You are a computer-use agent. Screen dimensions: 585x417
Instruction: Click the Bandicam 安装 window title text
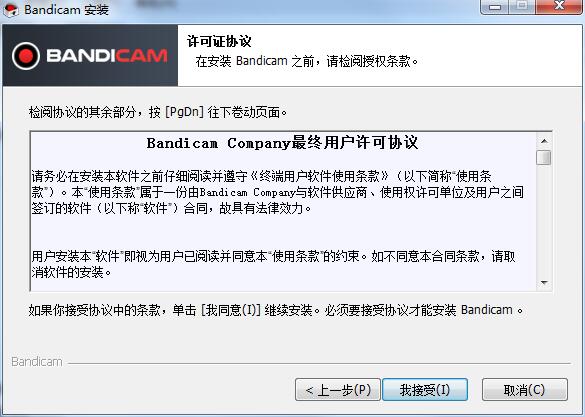click(x=66, y=9)
